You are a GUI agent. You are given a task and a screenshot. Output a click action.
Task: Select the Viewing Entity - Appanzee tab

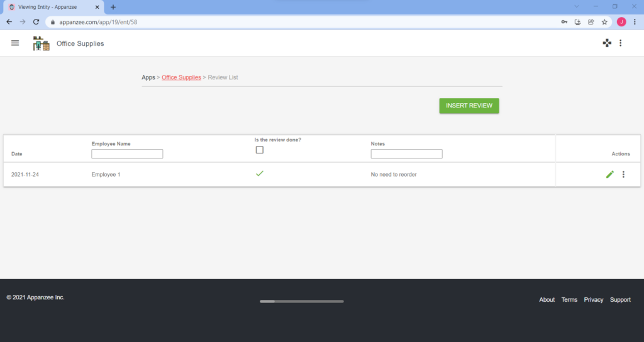(53, 7)
